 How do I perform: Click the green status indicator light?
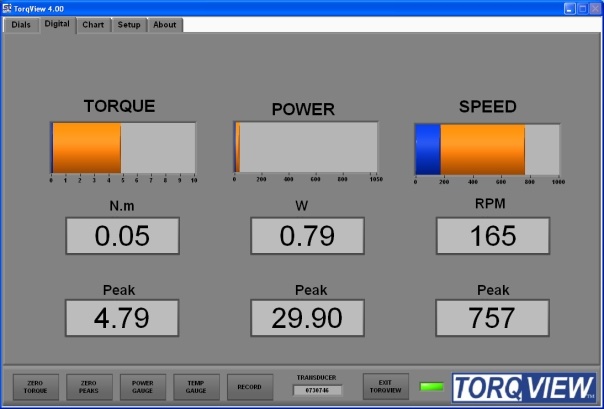pos(432,387)
